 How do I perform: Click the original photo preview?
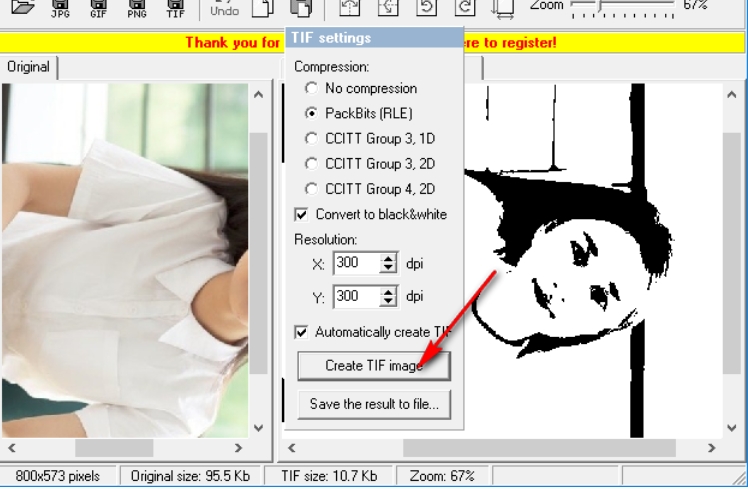click(x=125, y=261)
